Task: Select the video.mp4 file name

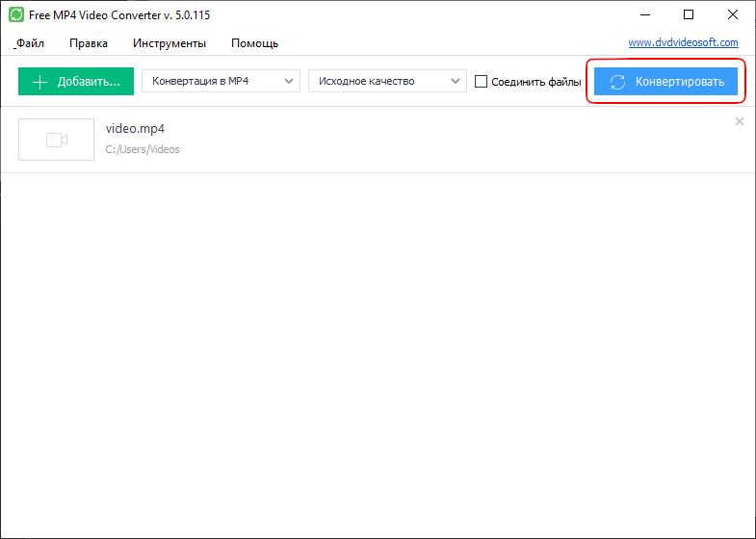Action: click(135, 129)
